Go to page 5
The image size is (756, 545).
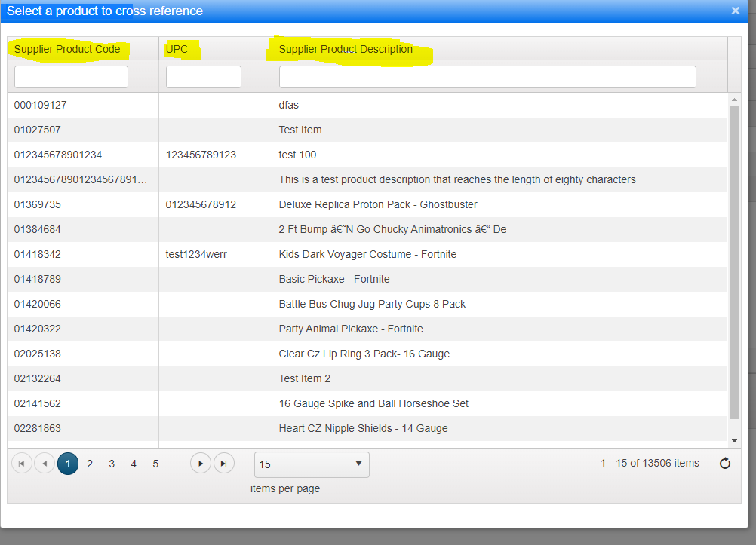tap(155, 464)
